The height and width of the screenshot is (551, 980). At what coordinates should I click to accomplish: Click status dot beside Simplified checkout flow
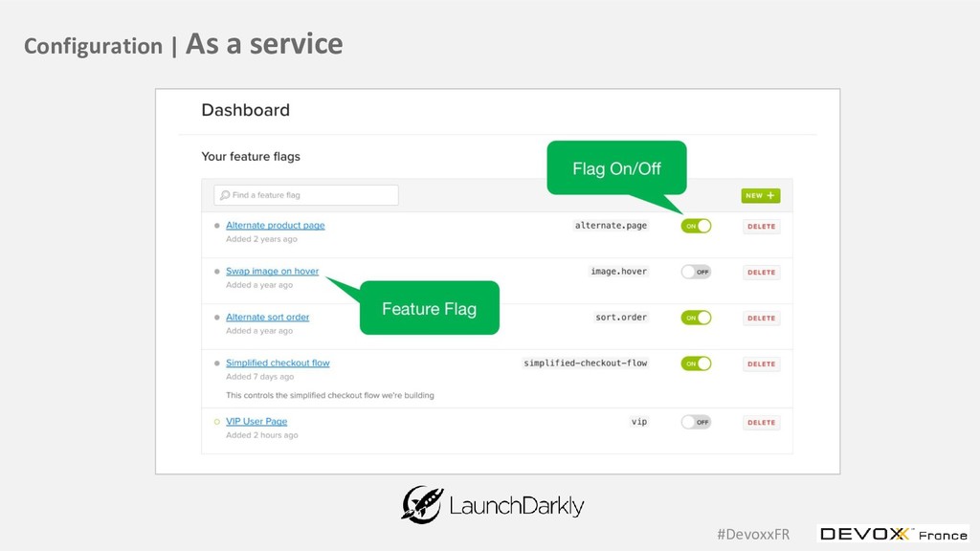pos(217,363)
